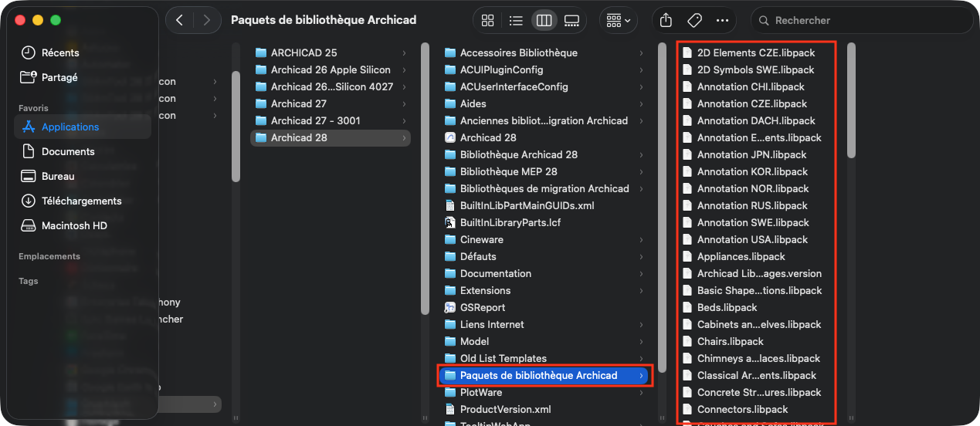
Task: Select ACUIPluginConfig folder
Action: coord(545,69)
